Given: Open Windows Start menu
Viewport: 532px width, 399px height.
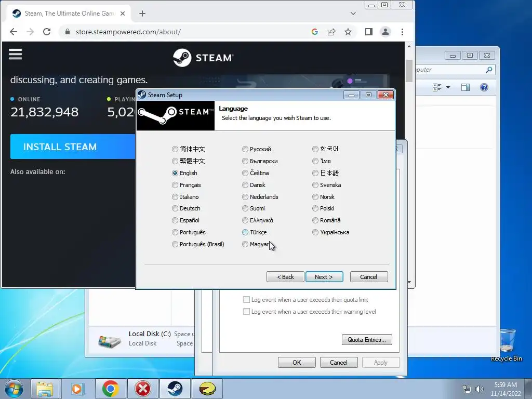Looking at the screenshot, I should pos(14,389).
